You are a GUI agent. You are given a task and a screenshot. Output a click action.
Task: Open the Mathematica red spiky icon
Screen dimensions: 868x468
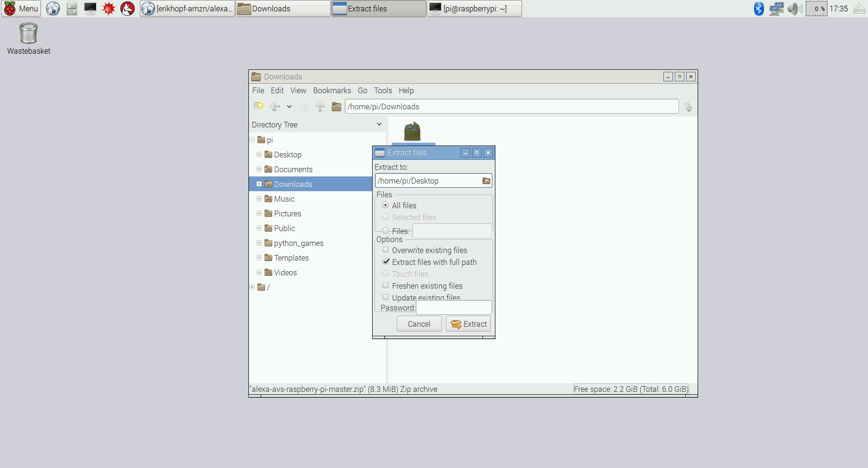(109, 9)
